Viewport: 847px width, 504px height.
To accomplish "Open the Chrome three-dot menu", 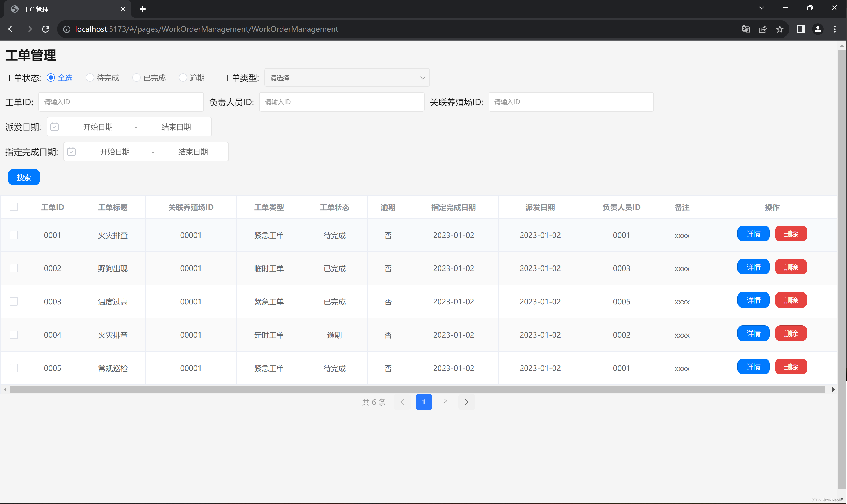I will pos(835,29).
